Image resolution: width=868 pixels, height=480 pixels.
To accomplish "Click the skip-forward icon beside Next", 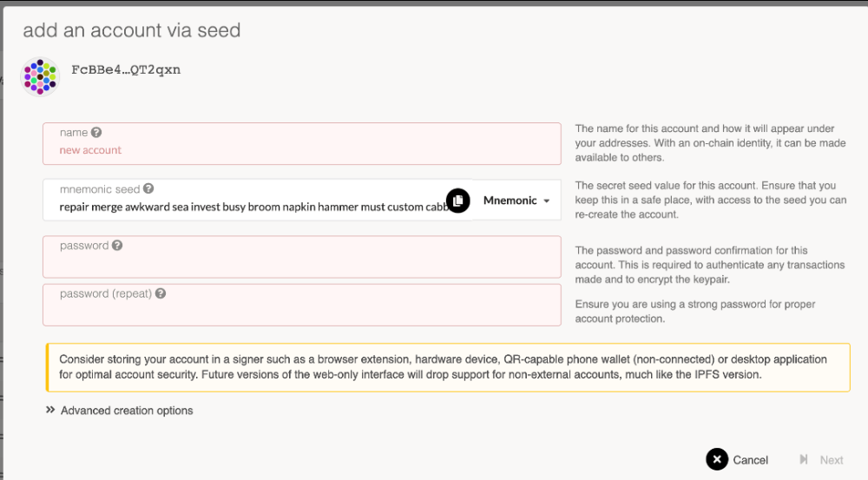I will [803, 459].
